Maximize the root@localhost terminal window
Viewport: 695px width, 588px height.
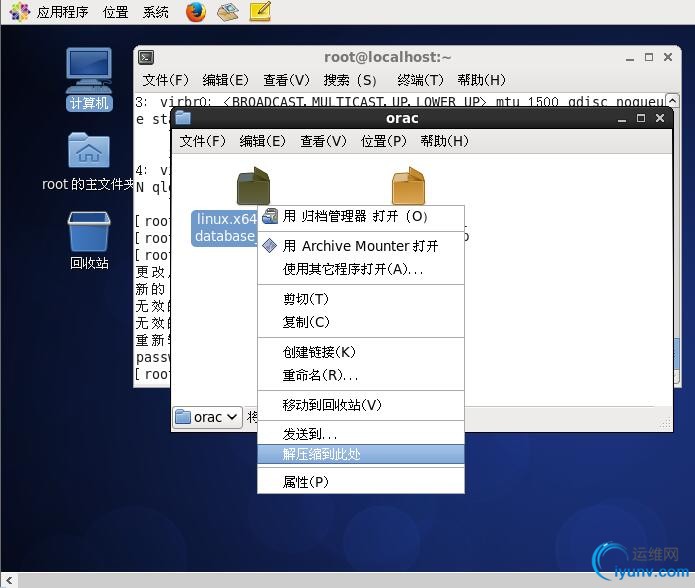649,57
